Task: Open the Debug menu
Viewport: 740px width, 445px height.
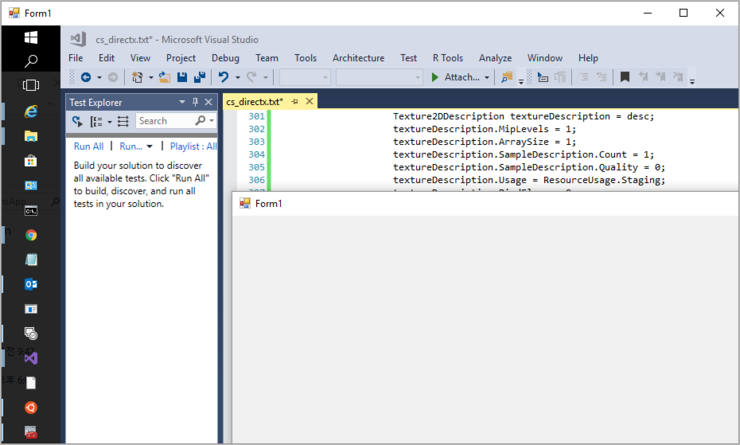Action: [x=225, y=58]
